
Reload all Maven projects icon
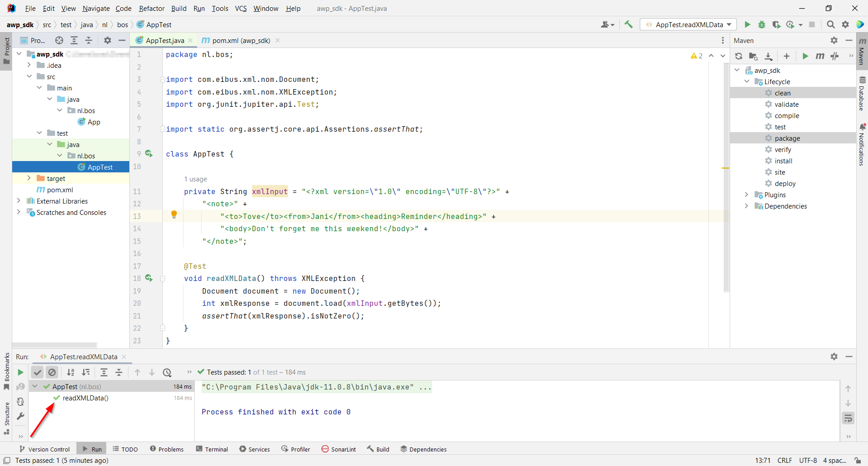[739, 56]
